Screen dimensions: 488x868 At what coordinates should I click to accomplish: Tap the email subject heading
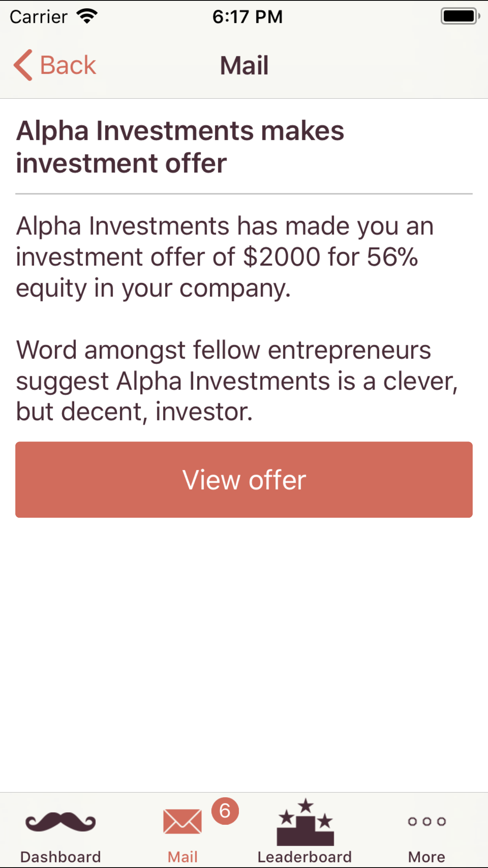pos(180,147)
